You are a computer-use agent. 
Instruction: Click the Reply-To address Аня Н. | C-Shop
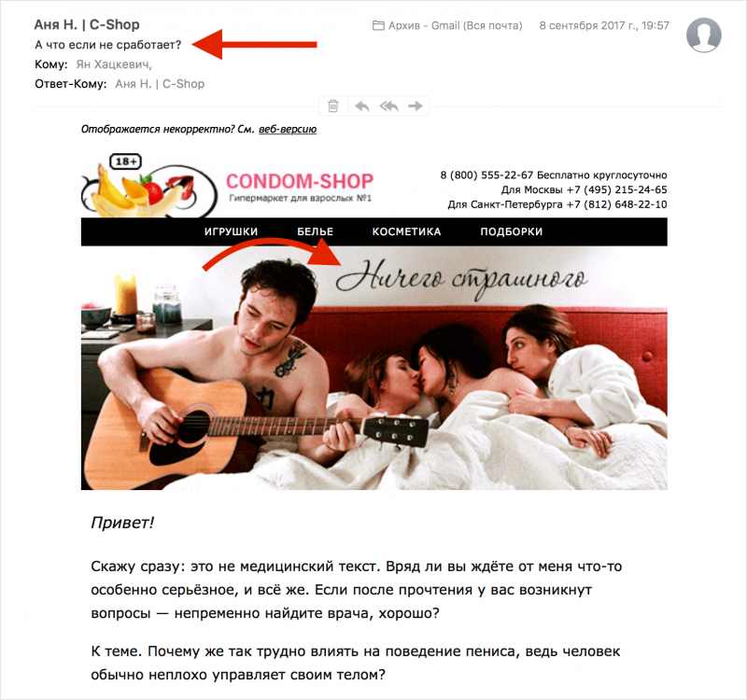pos(160,84)
